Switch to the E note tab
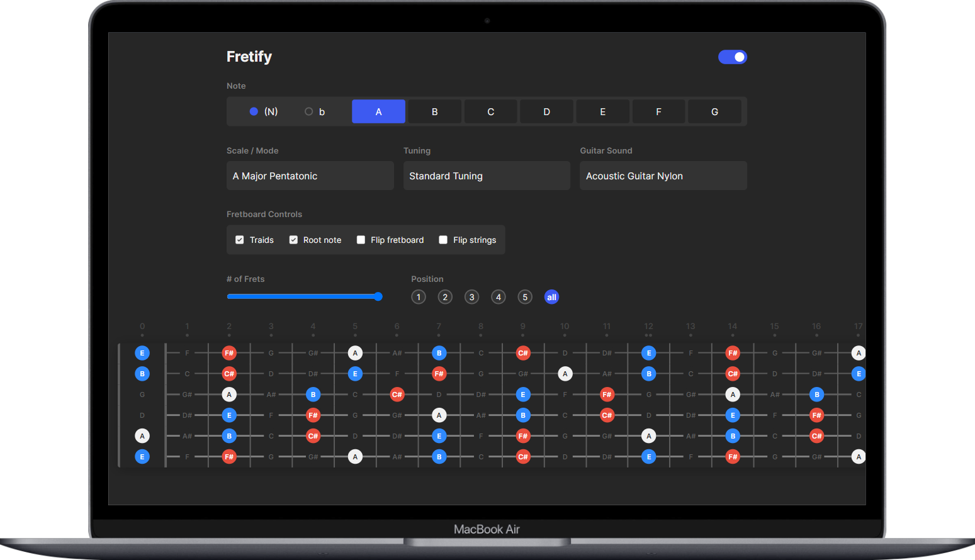Viewport: 975px width, 560px height. coord(602,111)
